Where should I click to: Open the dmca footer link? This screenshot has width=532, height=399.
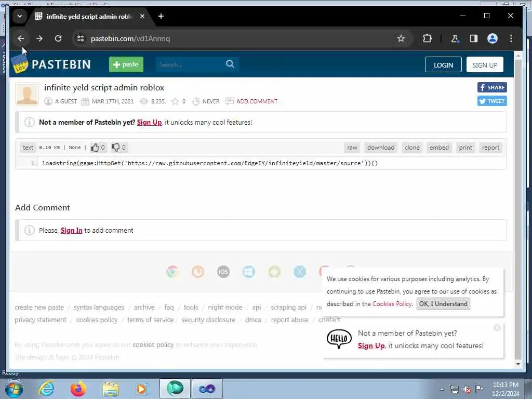click(253, 320)
